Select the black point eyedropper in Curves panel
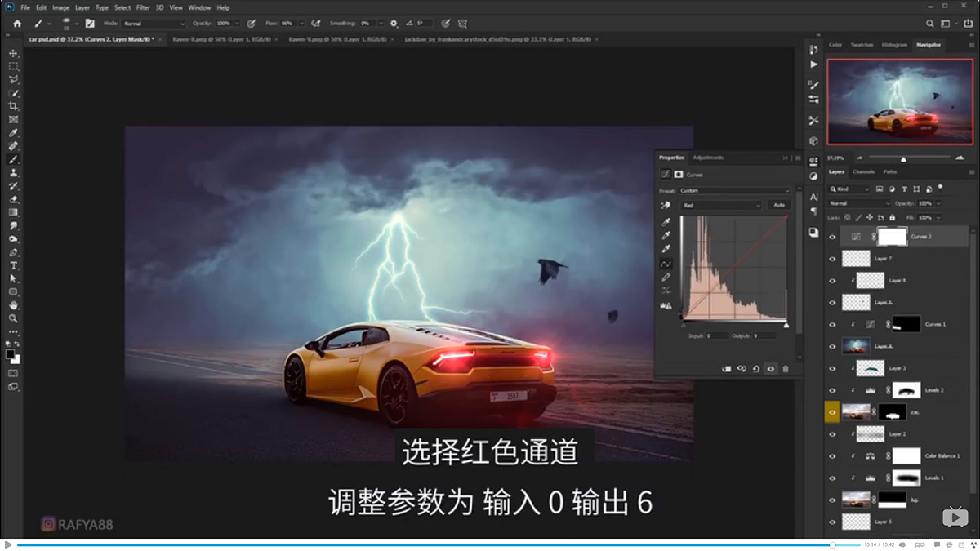The height and width of the screenshot is (551, 980). (x=665, y=223)
